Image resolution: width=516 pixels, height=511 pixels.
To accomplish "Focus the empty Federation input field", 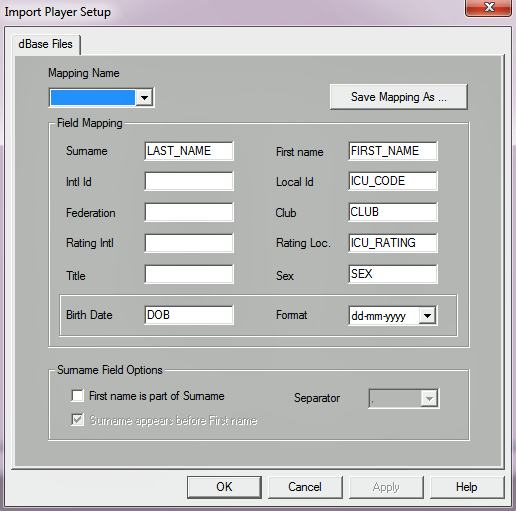I will [x=189, y=212].
